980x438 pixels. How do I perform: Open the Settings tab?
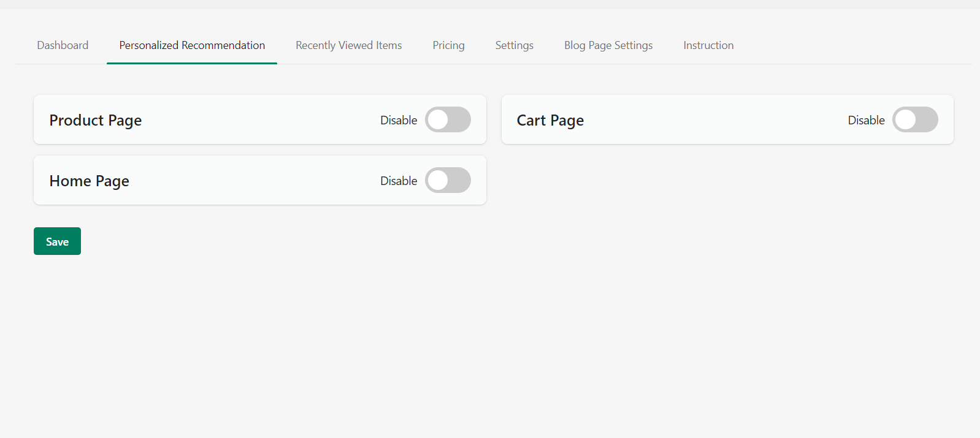coord(514,45)
